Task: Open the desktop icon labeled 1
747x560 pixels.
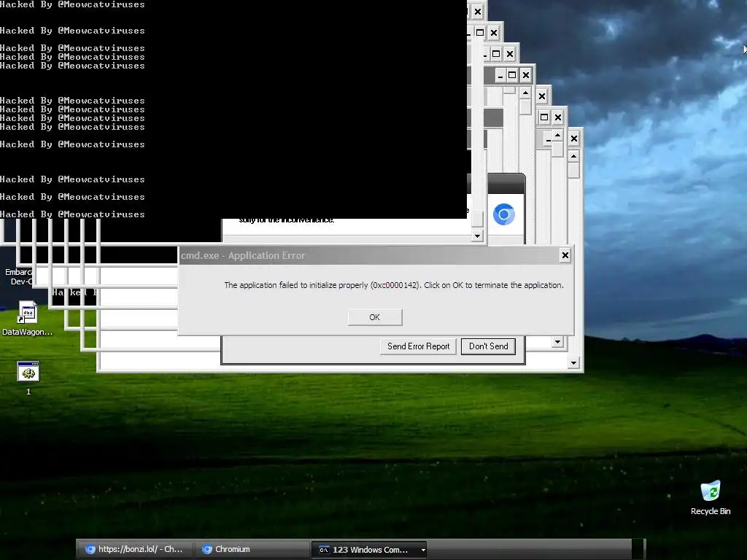Action: click(28, 378)
